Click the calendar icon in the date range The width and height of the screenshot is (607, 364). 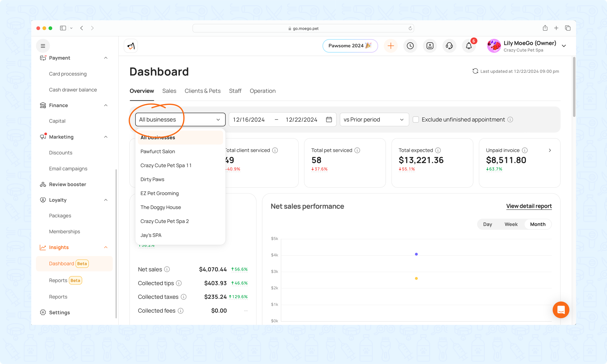[329, 120]
